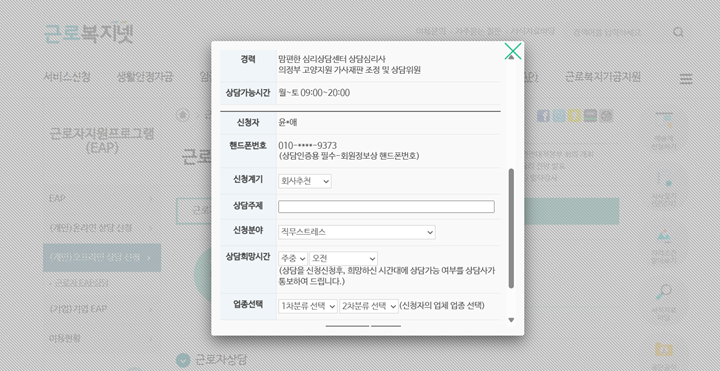
Task: Select 이용현황 in sidebar
Action: 65,338
